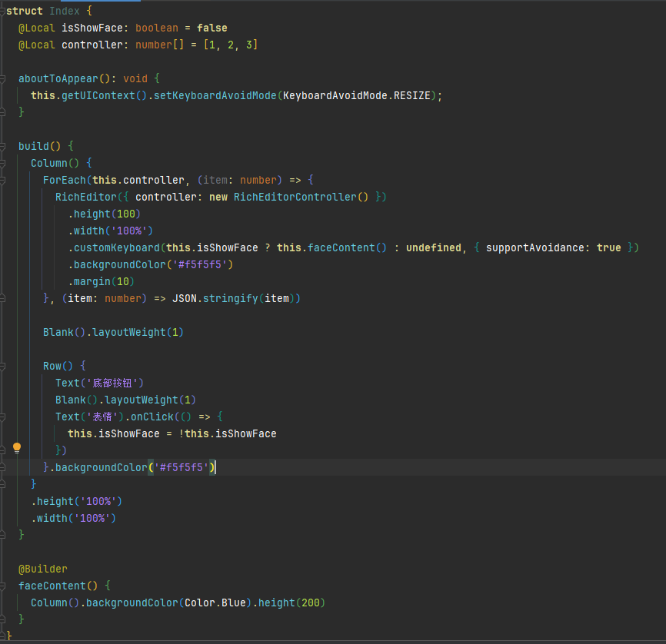
Task: Click the customKeyboard method call
Action: point(116,247)
